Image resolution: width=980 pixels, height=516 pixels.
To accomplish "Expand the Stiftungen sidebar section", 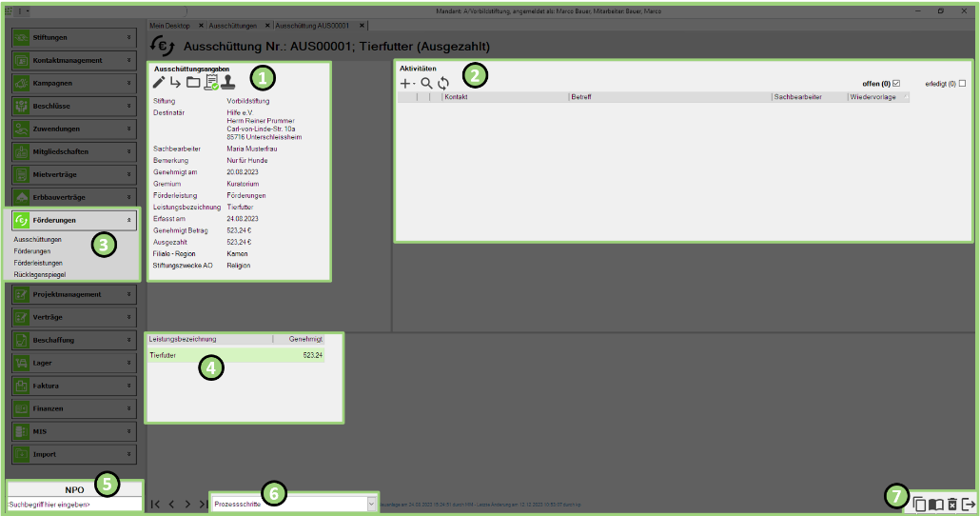I will 75,37.
